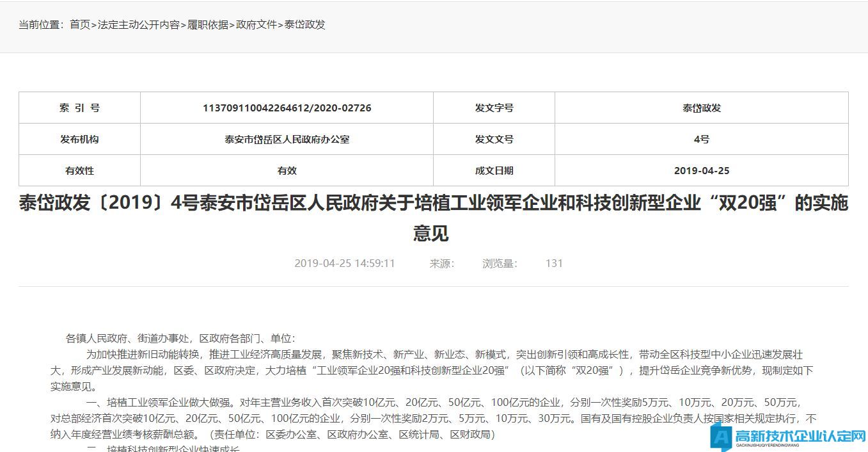
Task: Click the 有效 validity value cell
Action: point(287,171)
